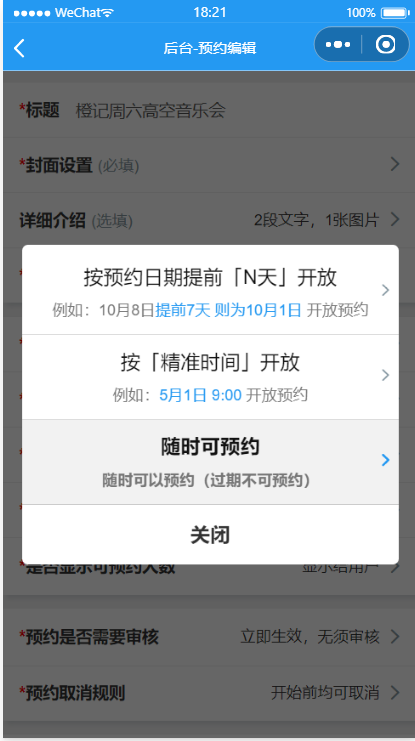
Task: Click blue chevron beside 随时可预约
Action: tap(386, 460)
